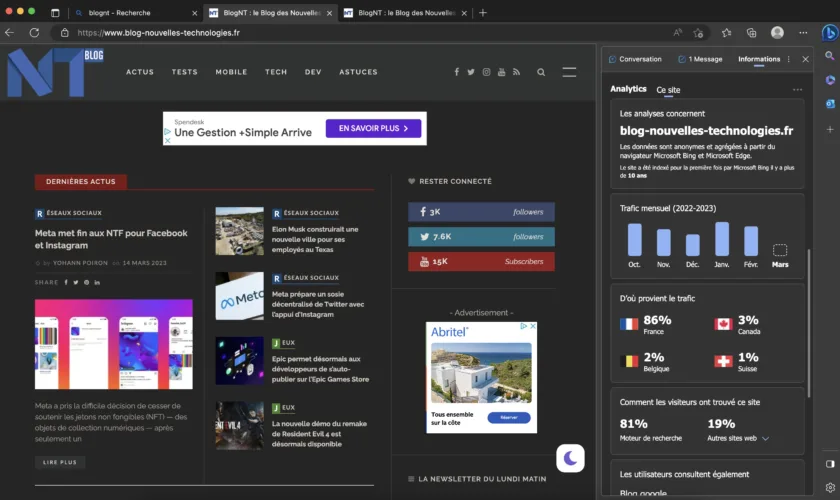Screen dimensions: 840x500
Task: Open the Bing Copilot sidebar icon
Action: pyautogui.click(x=829, y=32)
